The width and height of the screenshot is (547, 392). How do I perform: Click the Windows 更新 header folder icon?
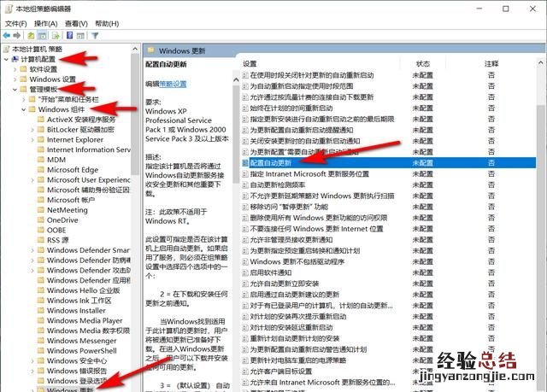[151, 50]
